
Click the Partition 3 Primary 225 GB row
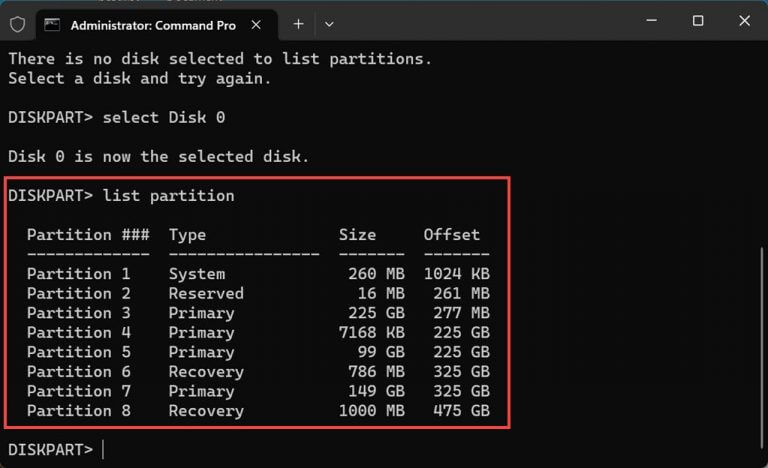(x=258, y=313)
